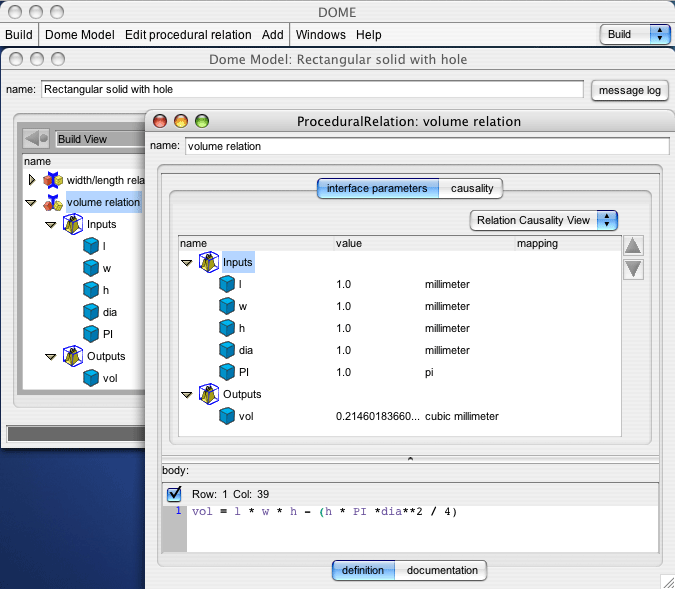
Task: Click the width/length relation icon in Build View
Action: point(53,180)
